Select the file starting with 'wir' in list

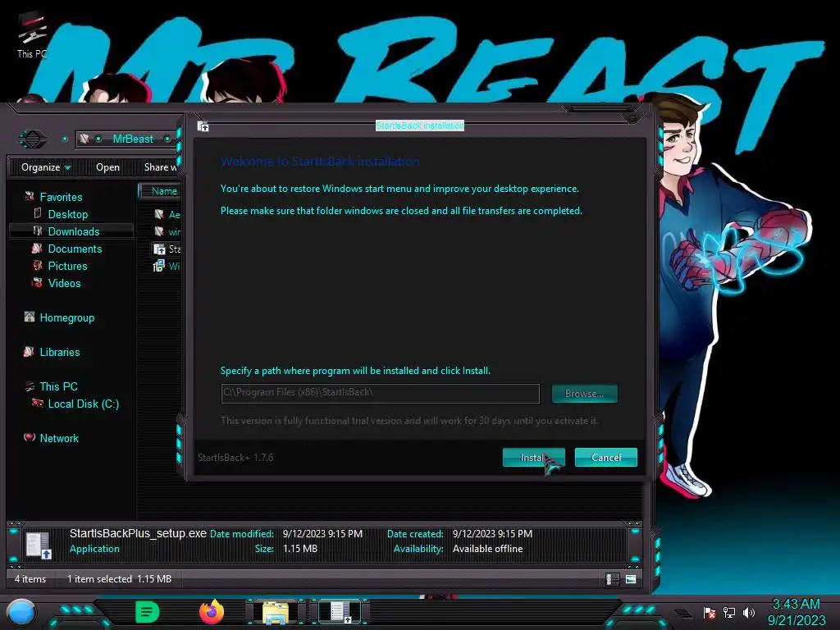pos(167,232)
